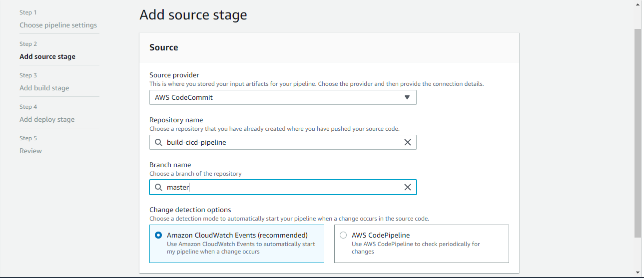Select Amazon CloudWatch Events radio option

[x=158, y=235]
